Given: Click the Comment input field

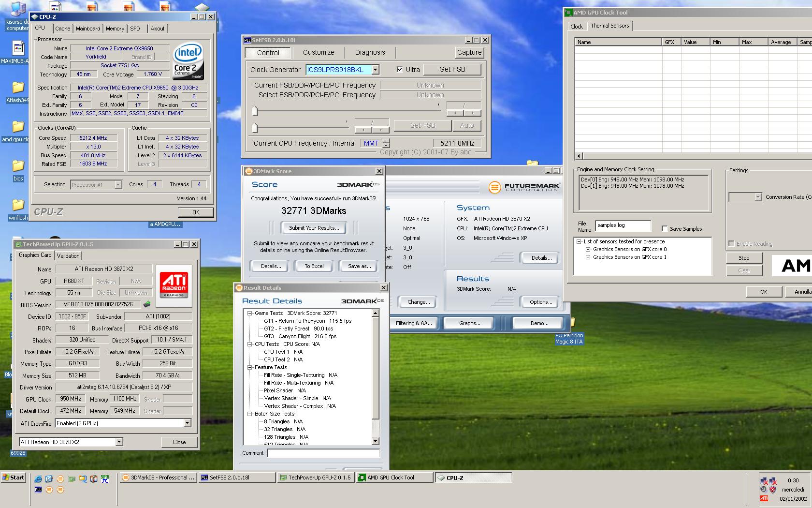Looking at the screenshot, I should pyautogui.click(x=323, y=453).
